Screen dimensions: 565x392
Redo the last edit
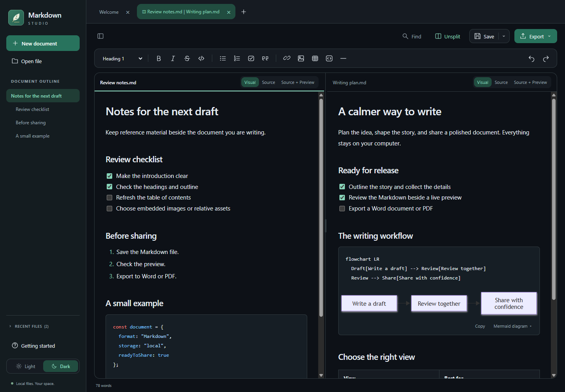(546, 58)
